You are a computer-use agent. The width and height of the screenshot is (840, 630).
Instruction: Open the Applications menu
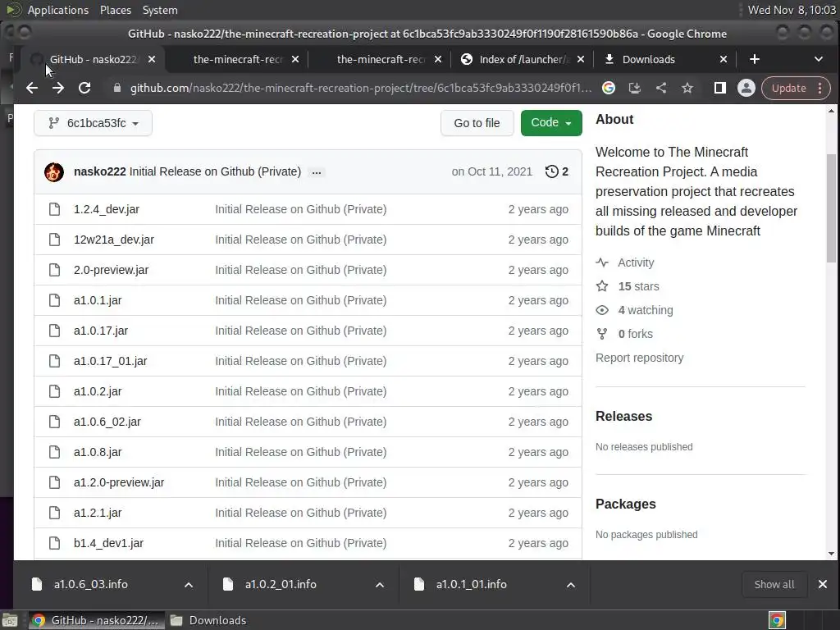click(x=58, y=10)
